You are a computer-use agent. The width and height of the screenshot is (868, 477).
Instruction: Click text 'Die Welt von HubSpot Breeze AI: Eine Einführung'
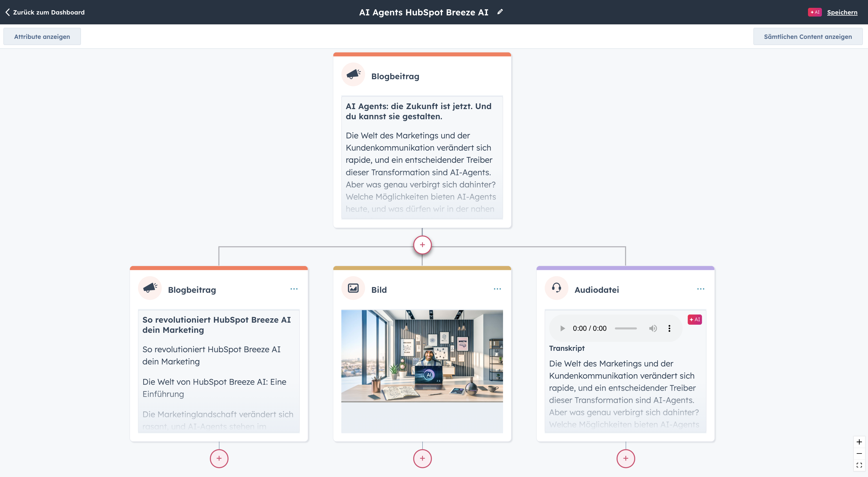click(214, 388)
